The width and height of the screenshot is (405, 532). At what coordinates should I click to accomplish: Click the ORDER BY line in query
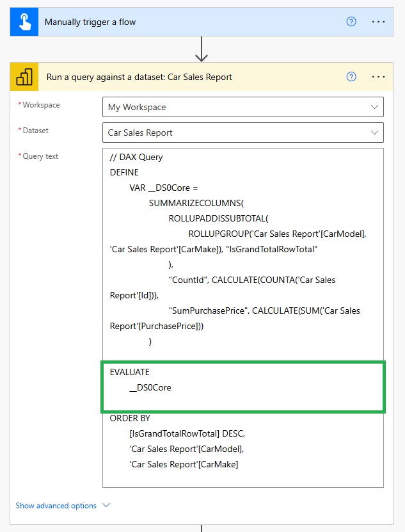point(130,418)
